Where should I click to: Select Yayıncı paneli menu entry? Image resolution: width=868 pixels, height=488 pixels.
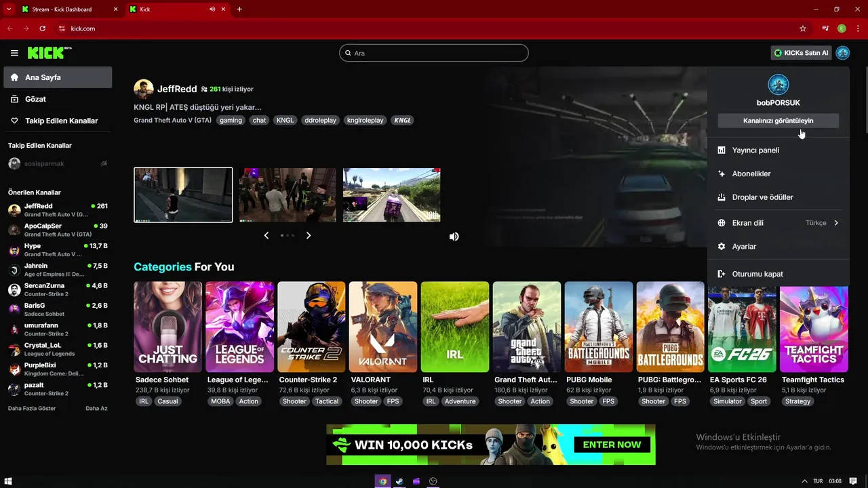pos(778,150)
